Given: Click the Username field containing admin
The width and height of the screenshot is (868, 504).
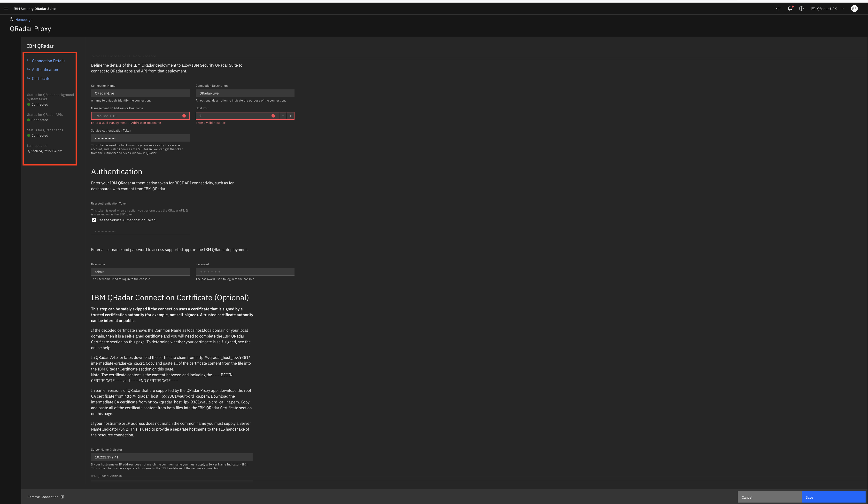Looking at the screenshot, I should pyautogui.click(x=140, y=272).
